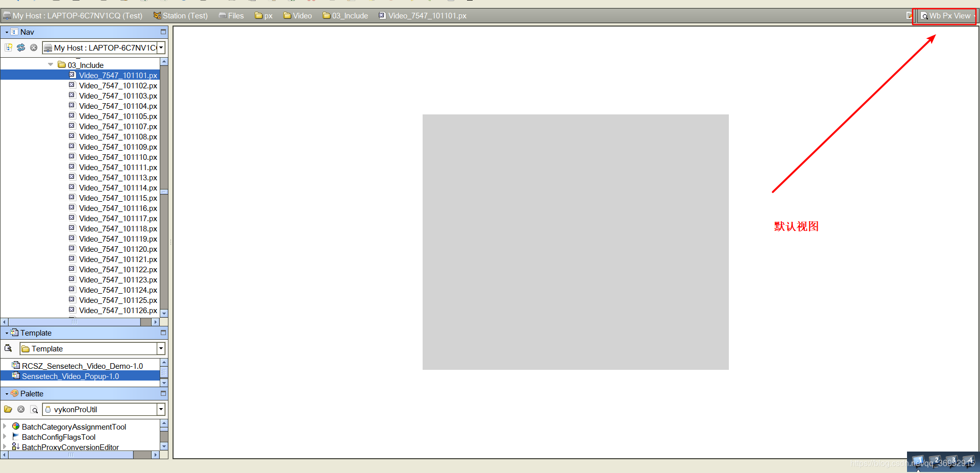Click Video_7547_101101.px in path bar
The image size is (980, 473).
click(x=423, y=16)
